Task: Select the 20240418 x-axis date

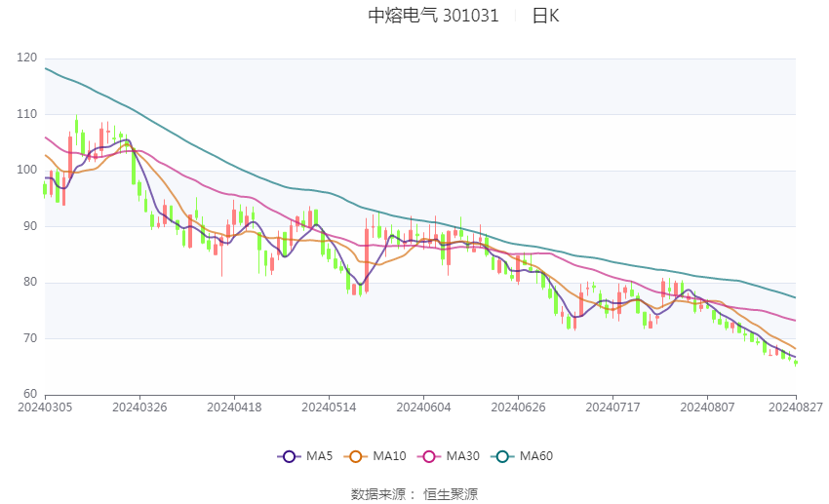Action: (234, 407)
